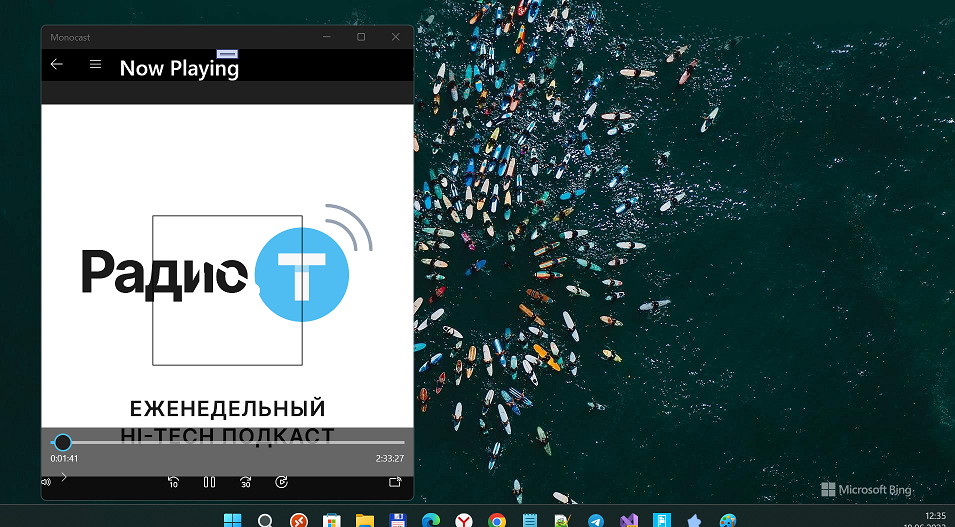The width and height of the screenshot is (955, 527).
Task: Go back with the arrow in Monocast
Action: (57, 64)
